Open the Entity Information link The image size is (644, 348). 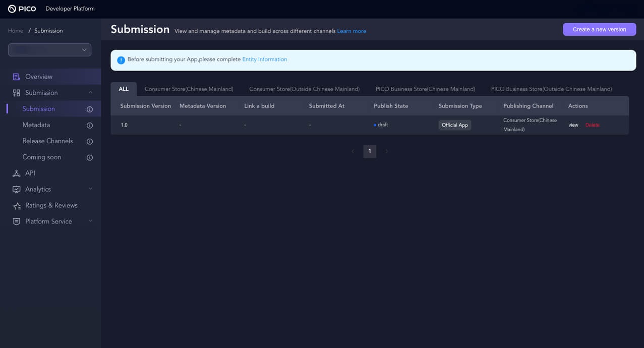264,60
